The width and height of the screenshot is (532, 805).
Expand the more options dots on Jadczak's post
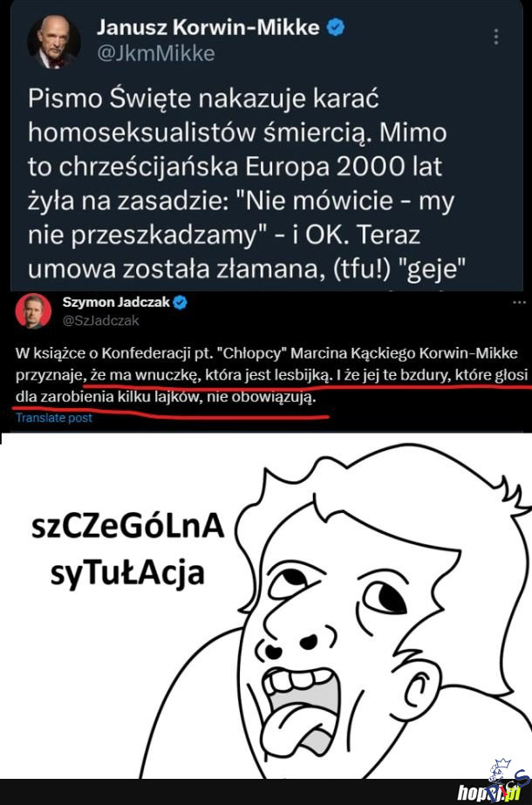520,303
